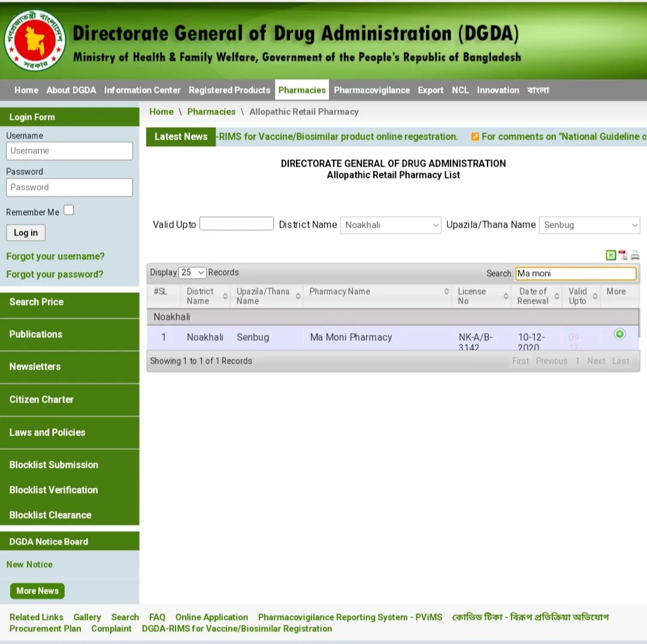Export the pharmacy list to Excel
This screenshot has height=644, width=647.
click(x=610, y=255)
